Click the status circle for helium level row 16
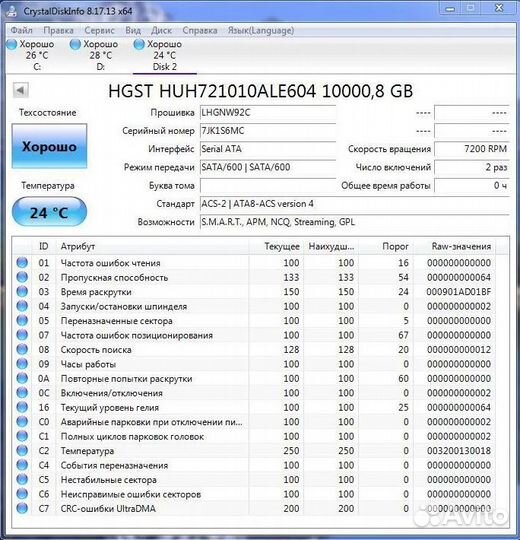Viewport: 520px width, 540px height. pyautogui.click(x=22, y=407)
